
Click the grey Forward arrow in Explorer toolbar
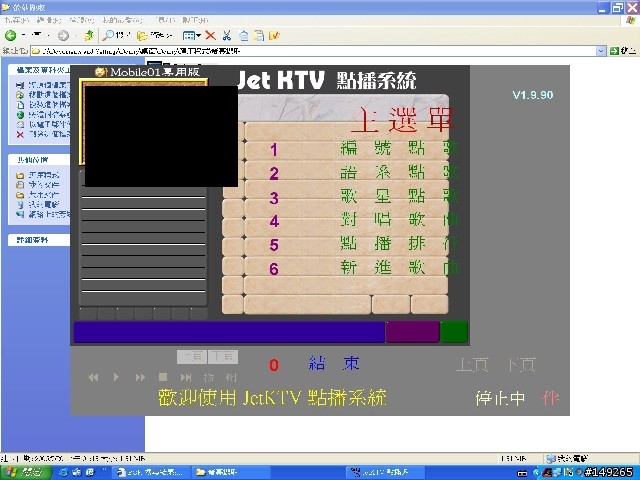click(x=63, y=36)
